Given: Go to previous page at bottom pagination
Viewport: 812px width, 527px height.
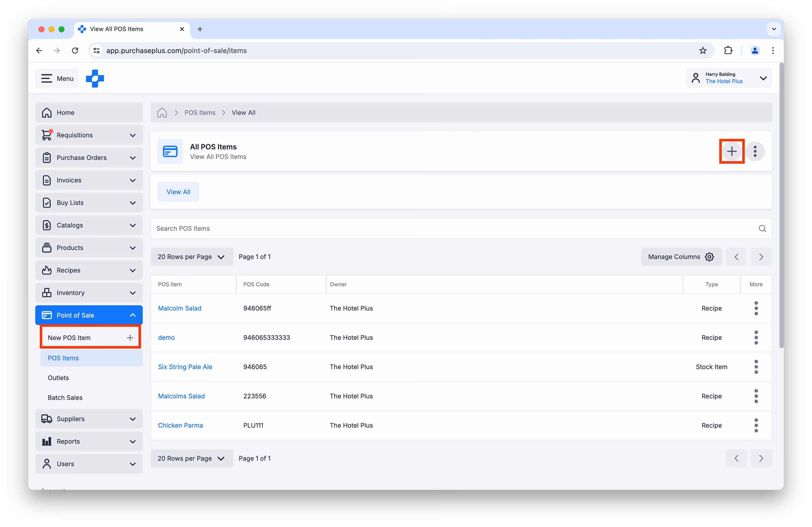Looking at the screenshot, I should pyautogui.click(x=736, y=458).
